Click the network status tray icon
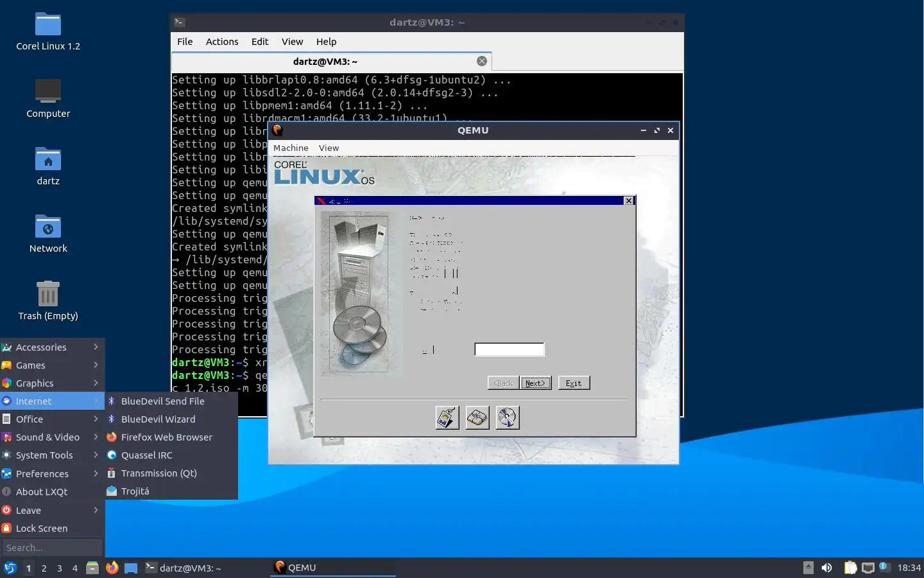Image resolution: width=924 pixels, height=578 pixels. point(868,568)
